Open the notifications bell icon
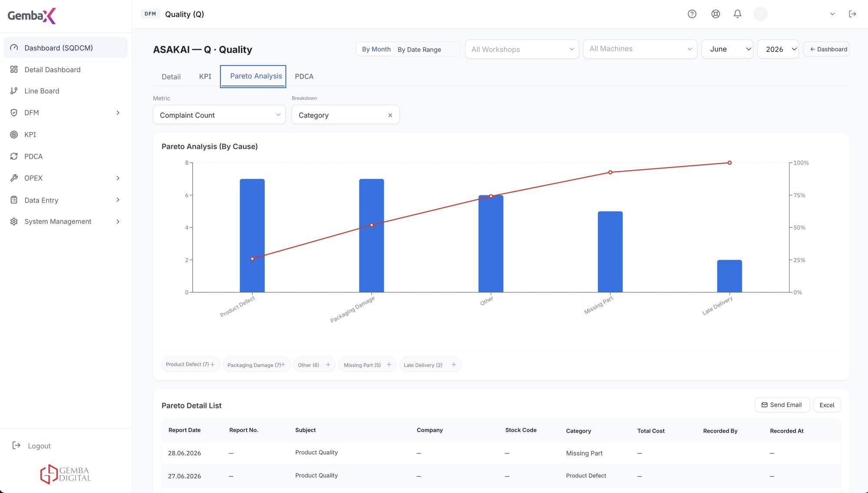This screenshot has height=493, width=868. click(x=737, y=14)
